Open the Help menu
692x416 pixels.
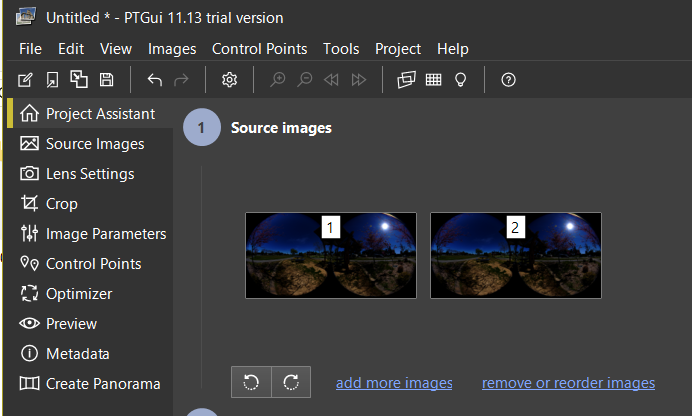coord(453,49)
